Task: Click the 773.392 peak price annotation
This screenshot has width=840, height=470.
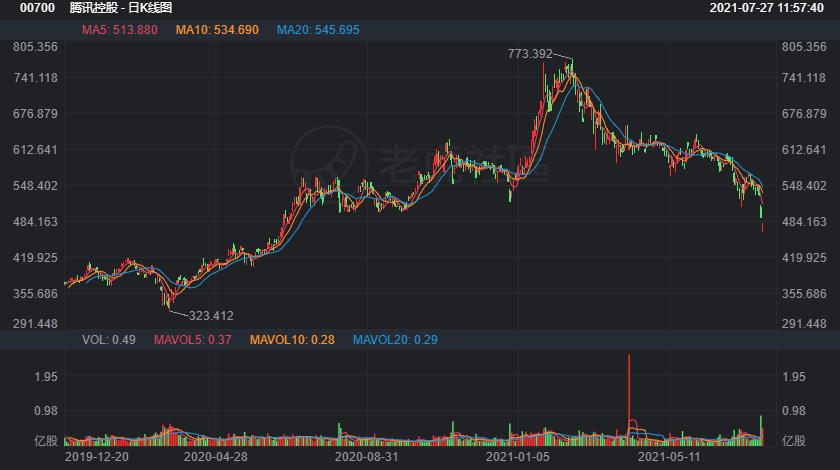Action: click(530, 54)
